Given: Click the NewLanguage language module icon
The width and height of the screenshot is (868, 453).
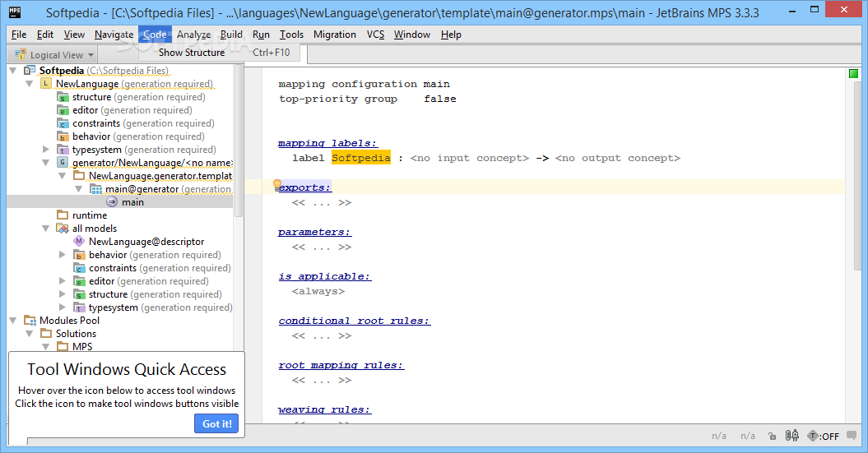Looking at the screenshot, I should pyautogui.click(x=46, y=84).
